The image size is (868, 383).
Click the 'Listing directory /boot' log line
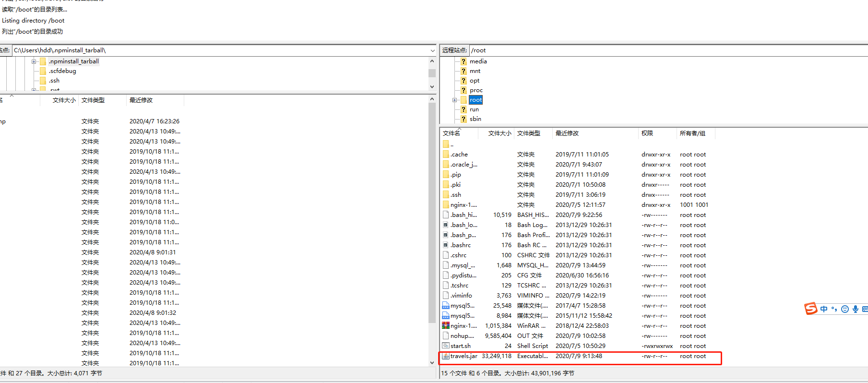(x=33, y=21)
